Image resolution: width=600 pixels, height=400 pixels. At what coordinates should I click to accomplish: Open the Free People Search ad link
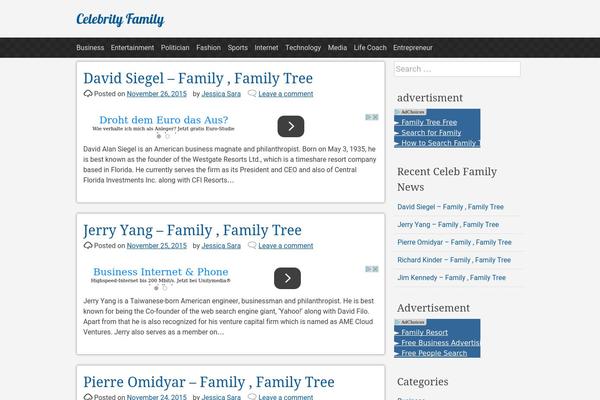pyautogui.click(x=434, y=353)
